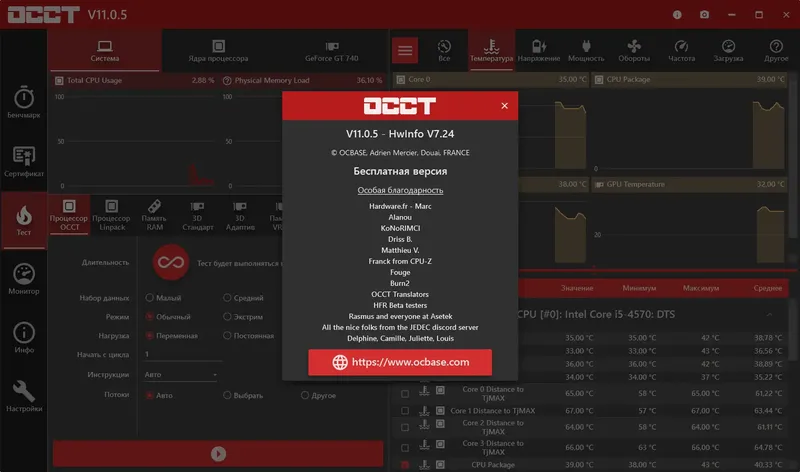The image size is (800, 472).
Task: Click the infinite duration loop icon
Action: pos(171,262)
